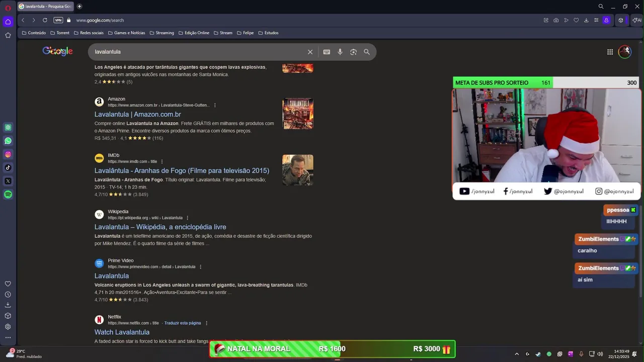Click Traduzir esta página link
This screenshot has width=644, height=362.
click(x=182, y=323)
